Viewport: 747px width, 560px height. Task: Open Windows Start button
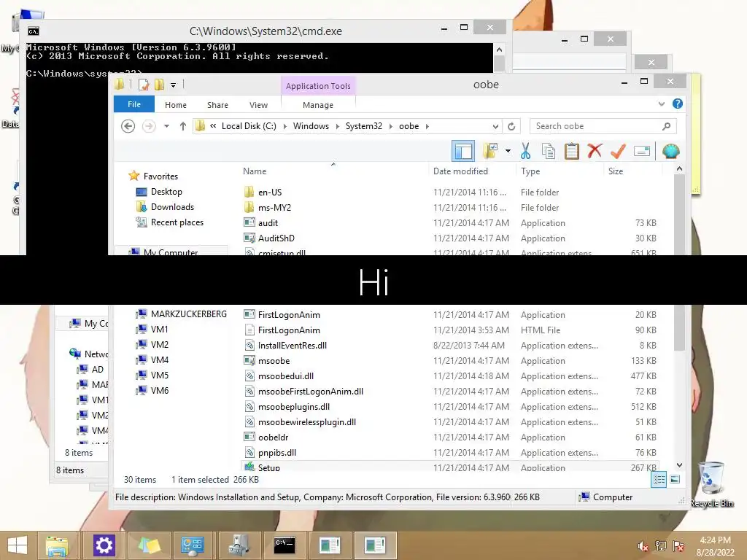18,545
